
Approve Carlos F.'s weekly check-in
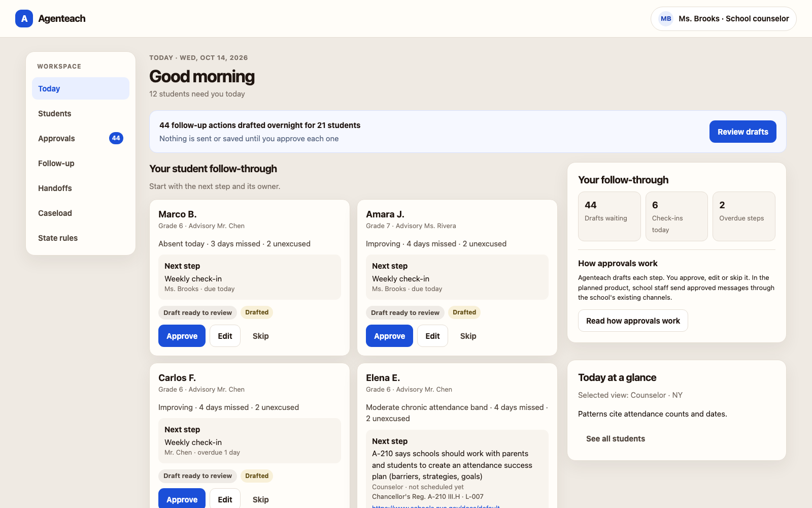pyautogui.click(x=182, y=499)
